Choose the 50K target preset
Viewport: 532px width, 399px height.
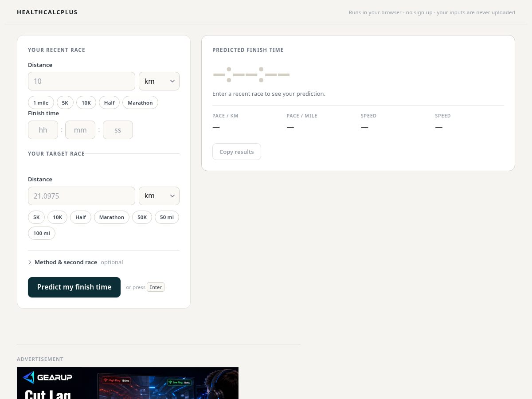tap(142, 217)
